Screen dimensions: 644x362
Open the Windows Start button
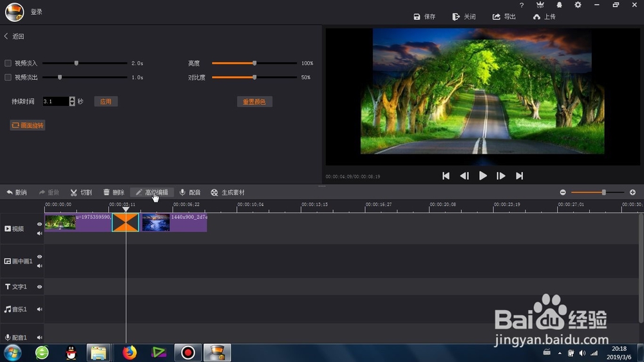(12, 353)
